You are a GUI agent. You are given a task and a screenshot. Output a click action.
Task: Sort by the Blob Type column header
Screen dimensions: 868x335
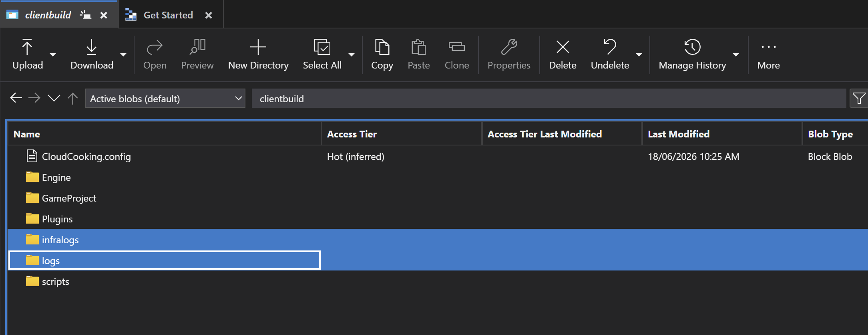835,134
